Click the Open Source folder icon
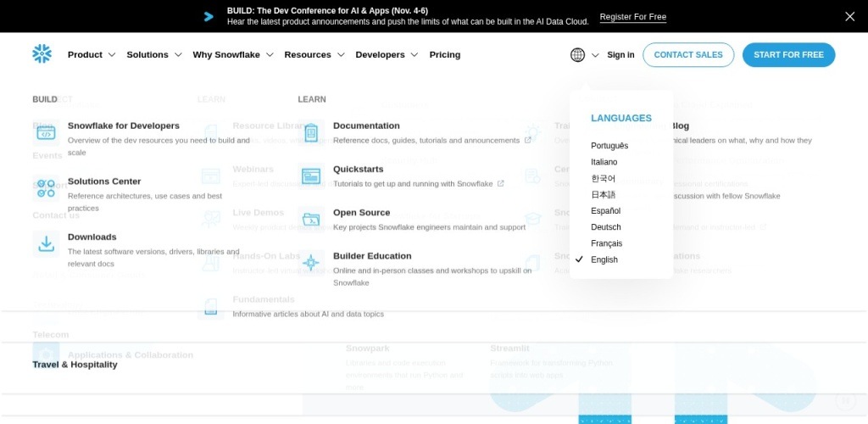Image resolution: width=868 pixels, height=424 pixels. tap(311, 219)
